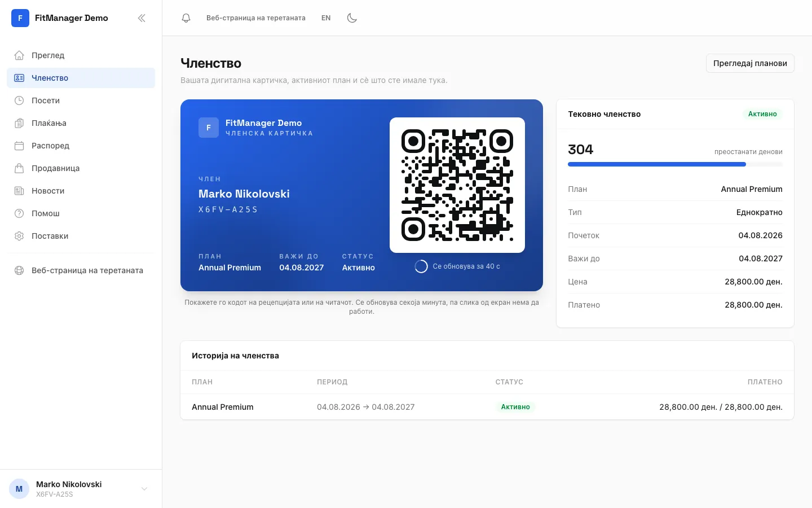Open top bar Веб-страница на теретаната link

coord(256,18)
